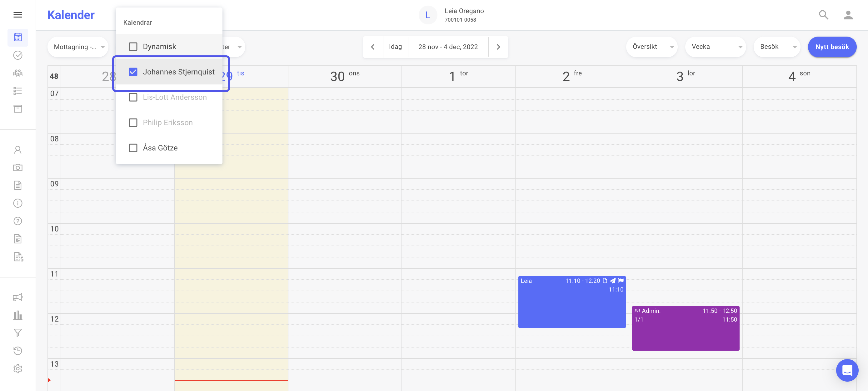Open the settings gear sidebar icon
Image resolution: width=868 pixels, height=391 pixels.
click(x=18, y=368)
